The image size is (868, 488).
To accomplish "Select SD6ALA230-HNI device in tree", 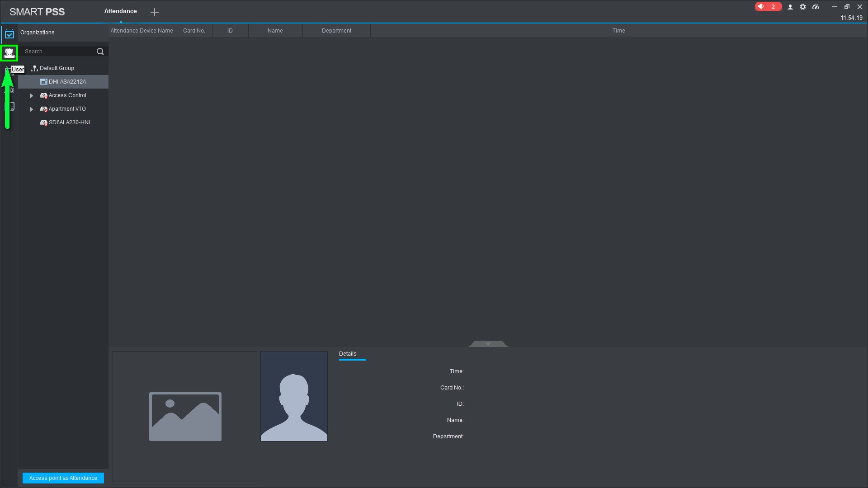I will [69, 122].
